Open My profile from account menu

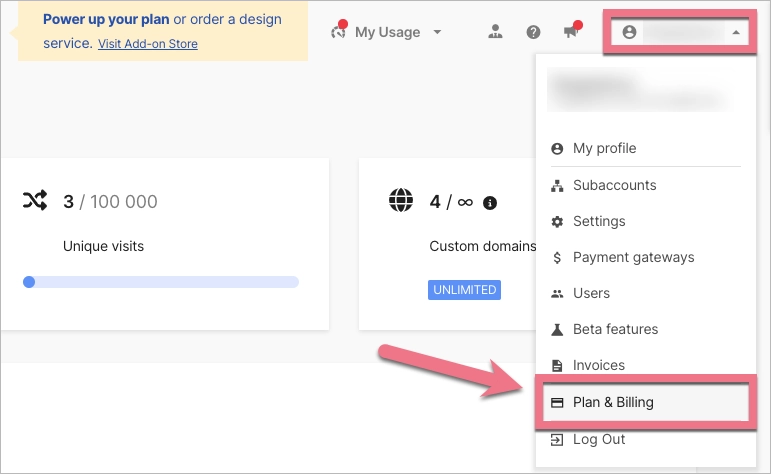pyautogui.click(x=604, y=148)
